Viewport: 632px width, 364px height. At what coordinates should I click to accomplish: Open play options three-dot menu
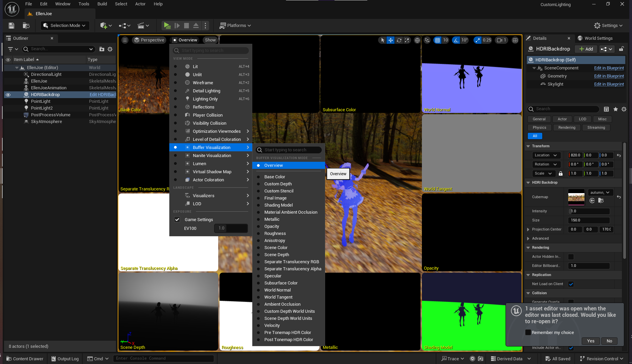pos(205,26)
